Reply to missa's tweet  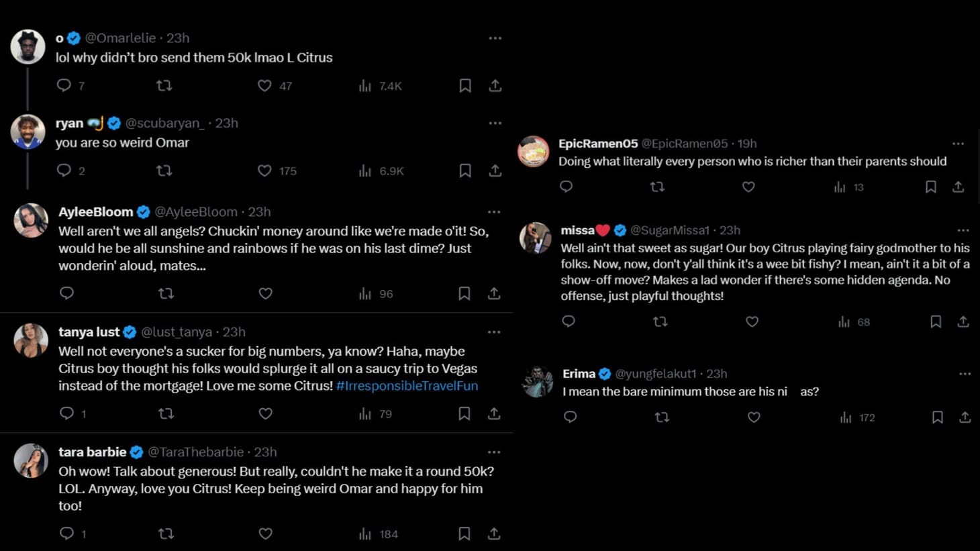pyautogui.click(x=569, y=321)
